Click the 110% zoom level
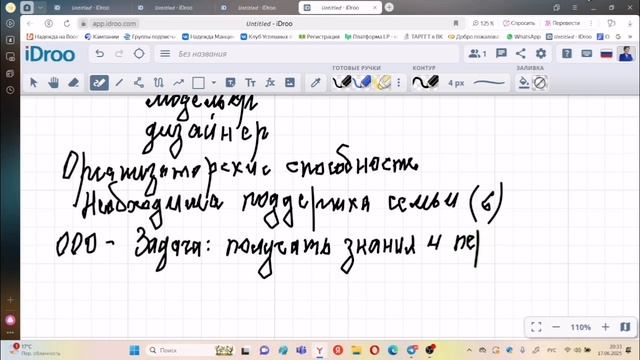Viewport: 640px width, 360px height. coord(580,327)
